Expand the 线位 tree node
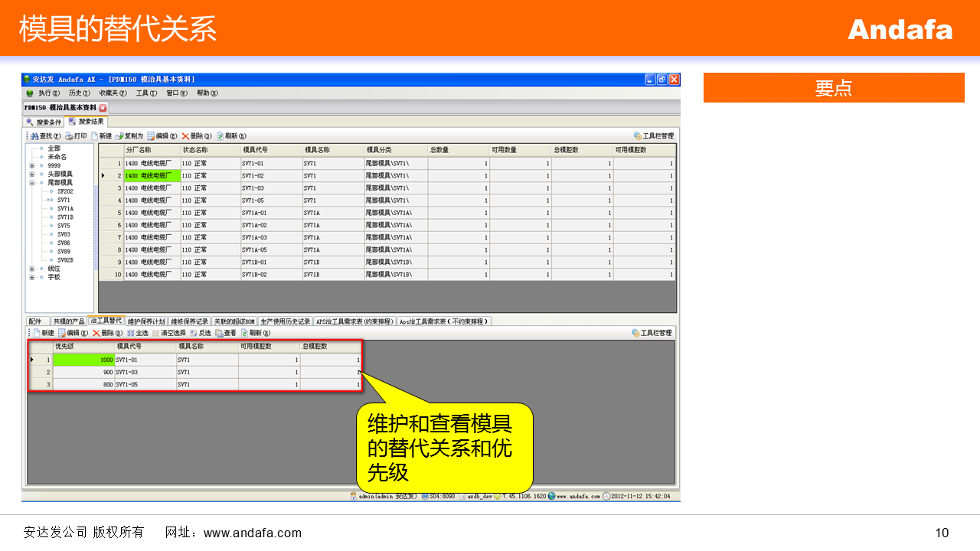Image resolution: width=980 pixels, height=551 pixels. click(32, 269)
